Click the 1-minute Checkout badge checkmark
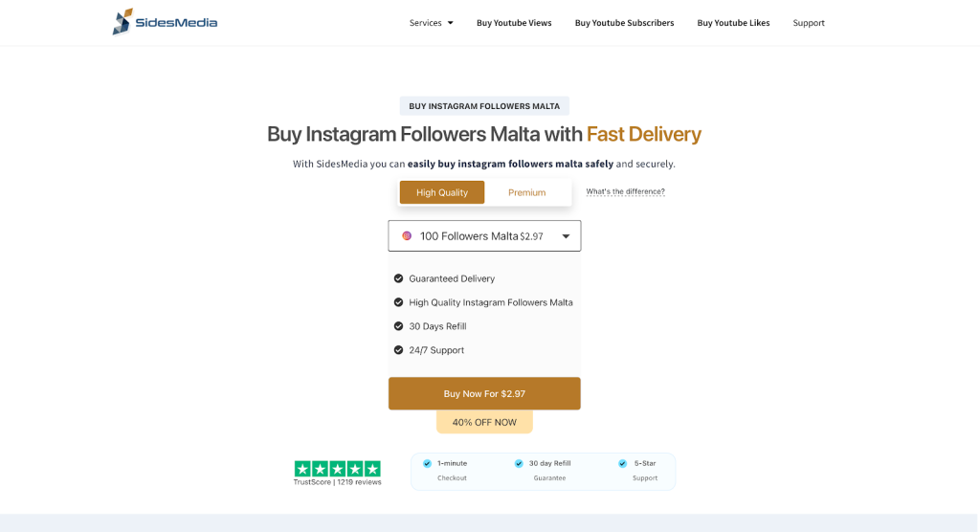Viewport: 980px width, 532px height. tap(427, 463)
